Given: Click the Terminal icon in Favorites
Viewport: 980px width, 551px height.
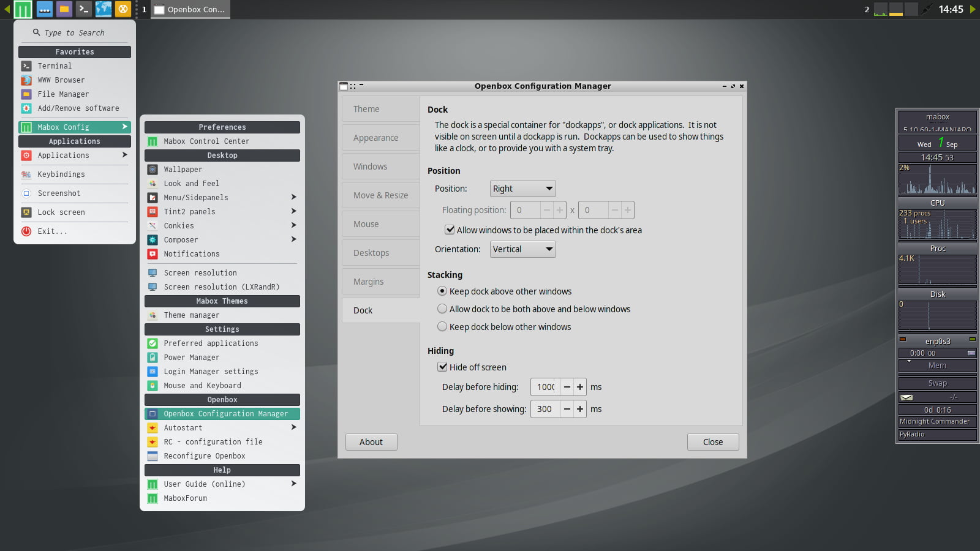Looking at the screenshot, I should (x=26, y=66).
